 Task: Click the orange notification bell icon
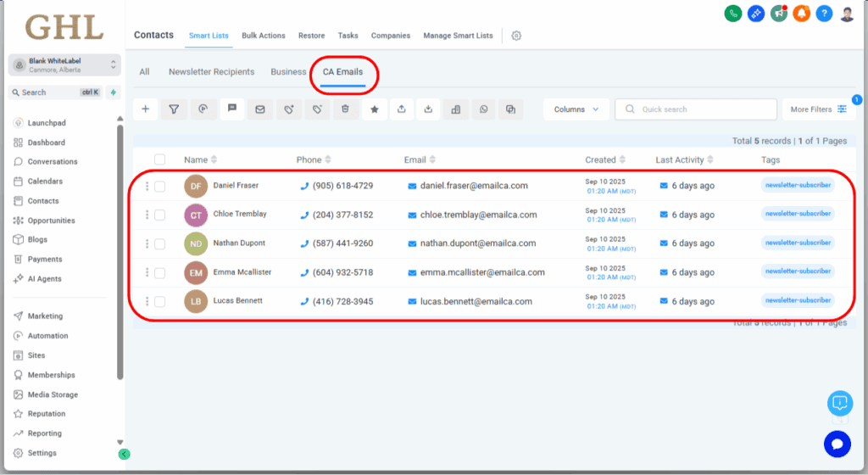coord(801,14)
